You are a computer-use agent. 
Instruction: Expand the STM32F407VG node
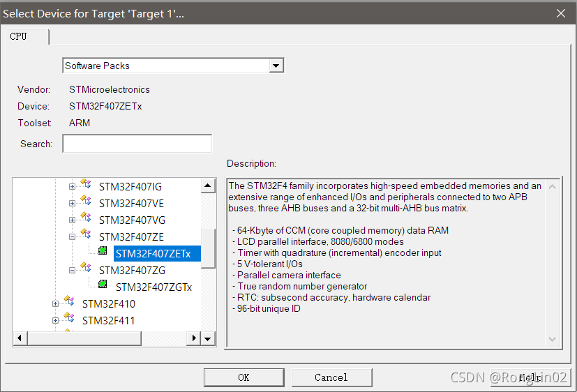(72, 220)
